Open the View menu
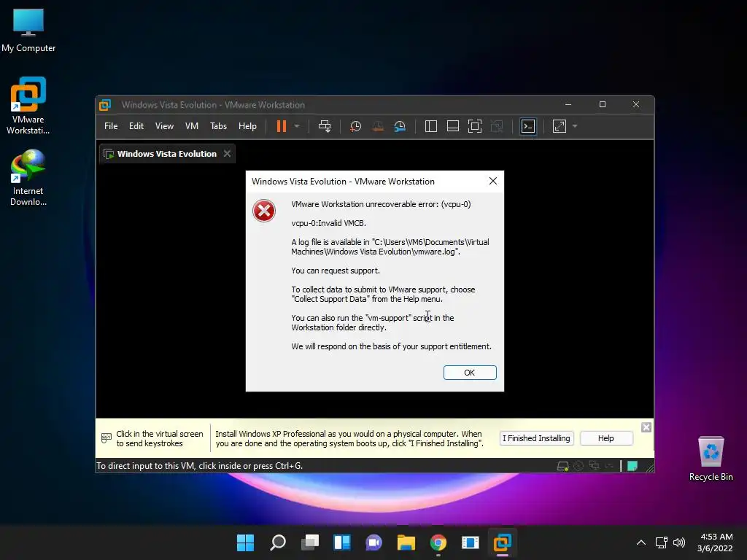 click(164, 126)
